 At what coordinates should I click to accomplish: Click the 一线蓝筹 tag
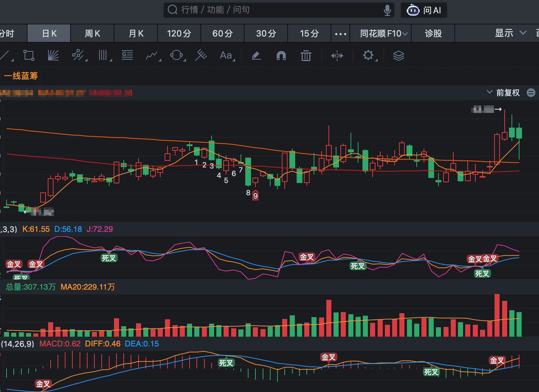(x=21, y=76)
